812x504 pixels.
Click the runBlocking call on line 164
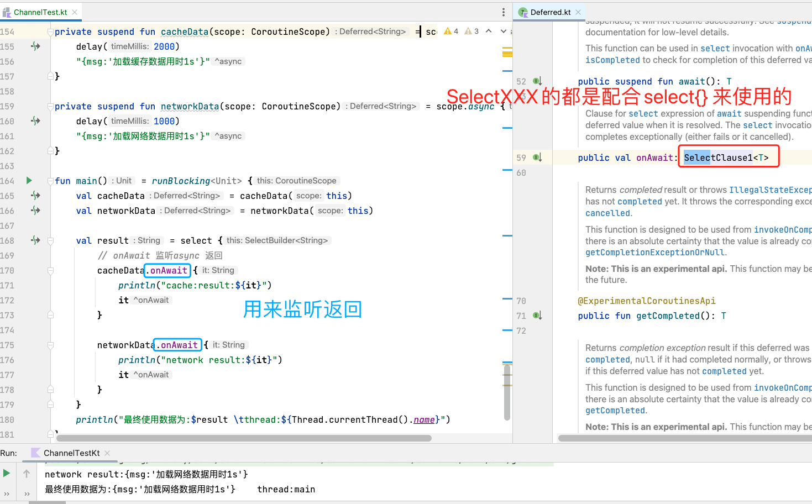tap(181, 181)
